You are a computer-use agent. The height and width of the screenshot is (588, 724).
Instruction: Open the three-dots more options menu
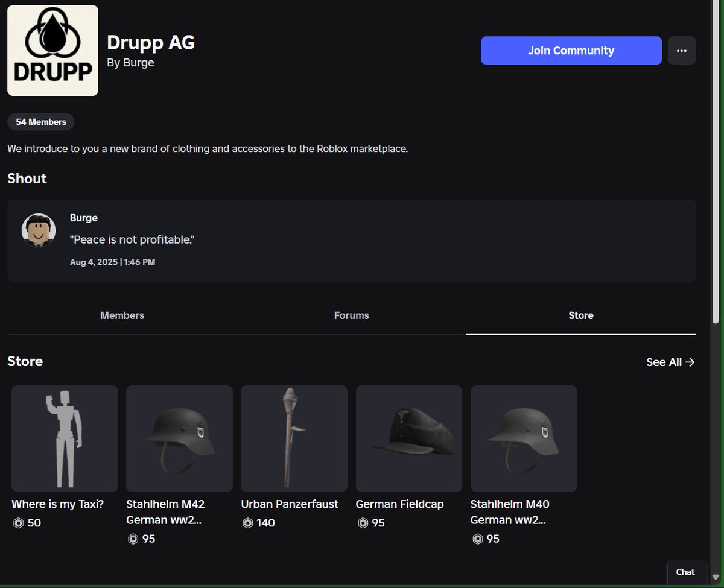click(682, 51)
